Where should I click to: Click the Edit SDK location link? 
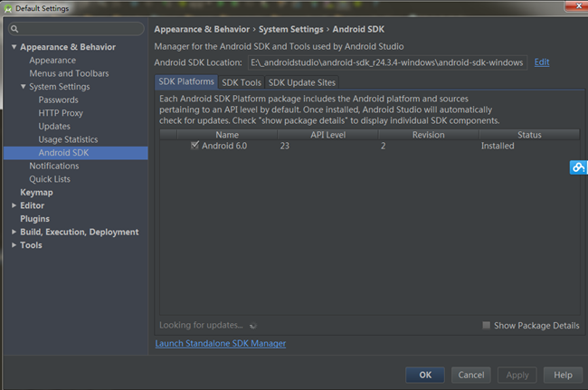pos(542,62)
